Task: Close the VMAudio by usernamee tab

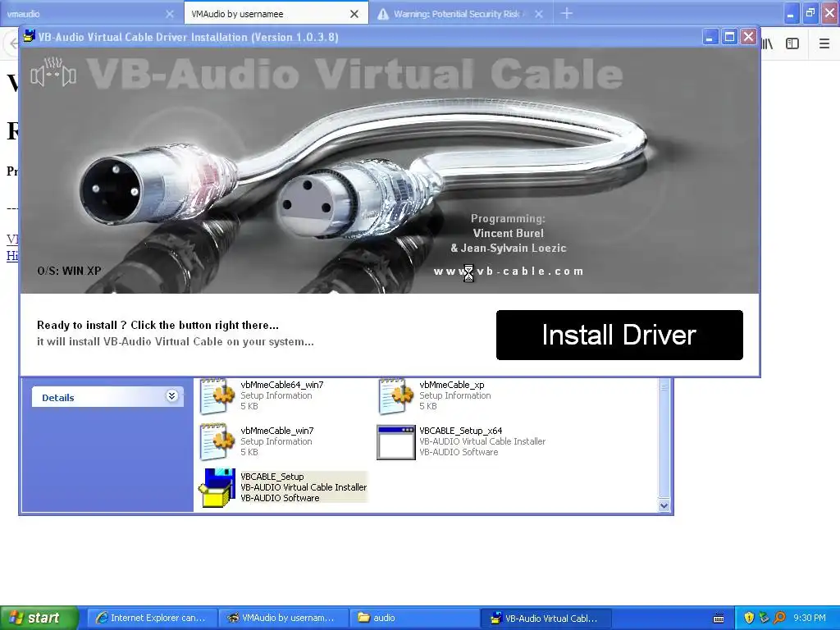Action: click(x=354, y=14)
